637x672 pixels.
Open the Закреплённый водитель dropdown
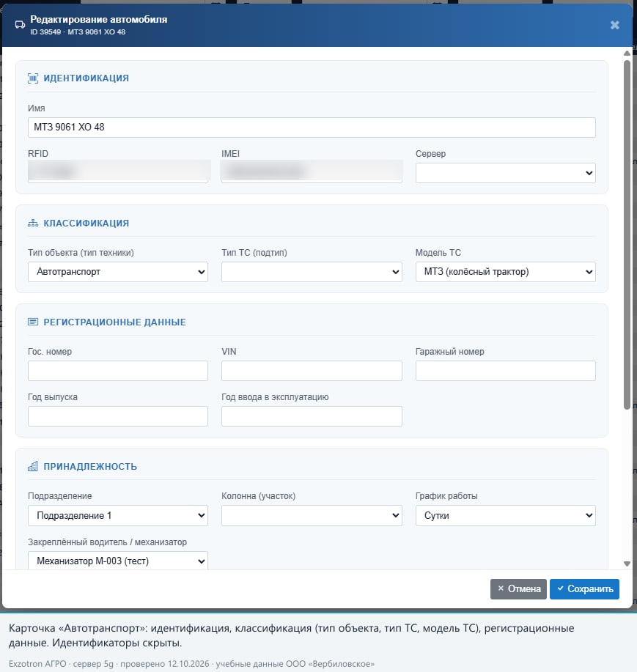tap(118, 561)
